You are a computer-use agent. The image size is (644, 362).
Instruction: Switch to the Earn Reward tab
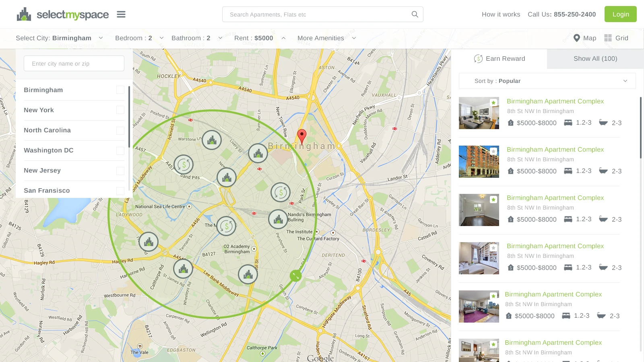coord(499,59)
